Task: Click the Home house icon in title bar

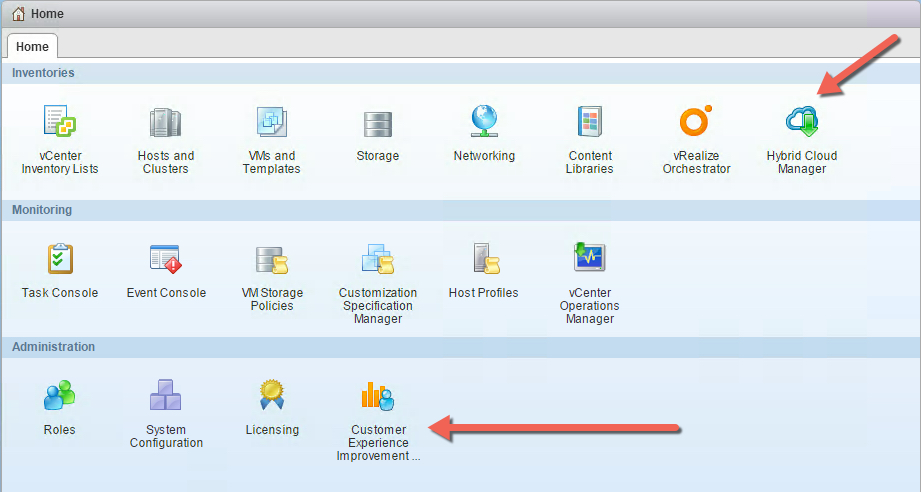Action: point(19,14)
